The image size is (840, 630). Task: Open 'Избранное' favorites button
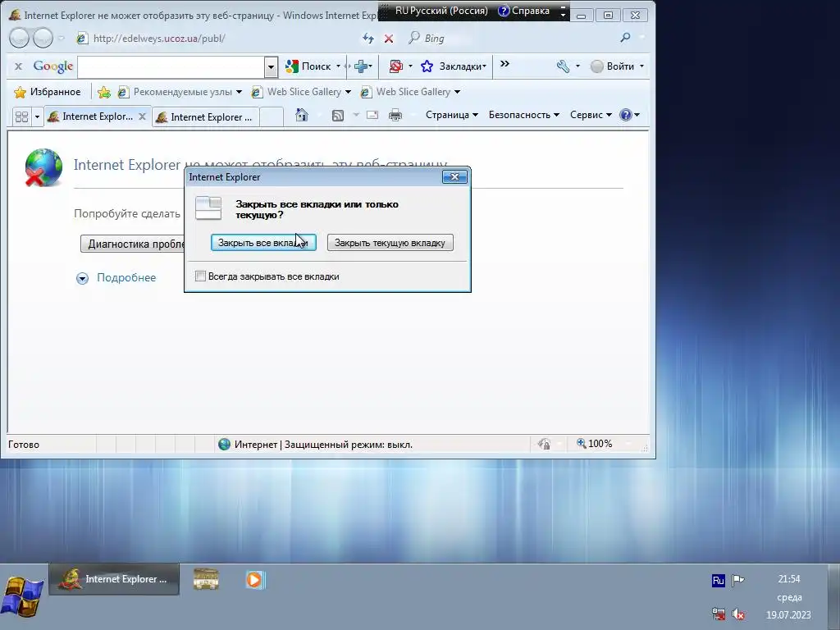click(x=48, y=92)
